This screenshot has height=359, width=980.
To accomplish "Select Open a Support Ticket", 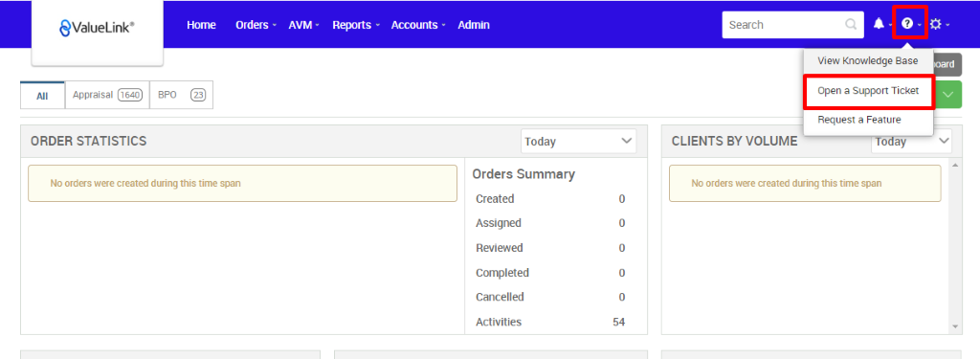I will (868, 91).
